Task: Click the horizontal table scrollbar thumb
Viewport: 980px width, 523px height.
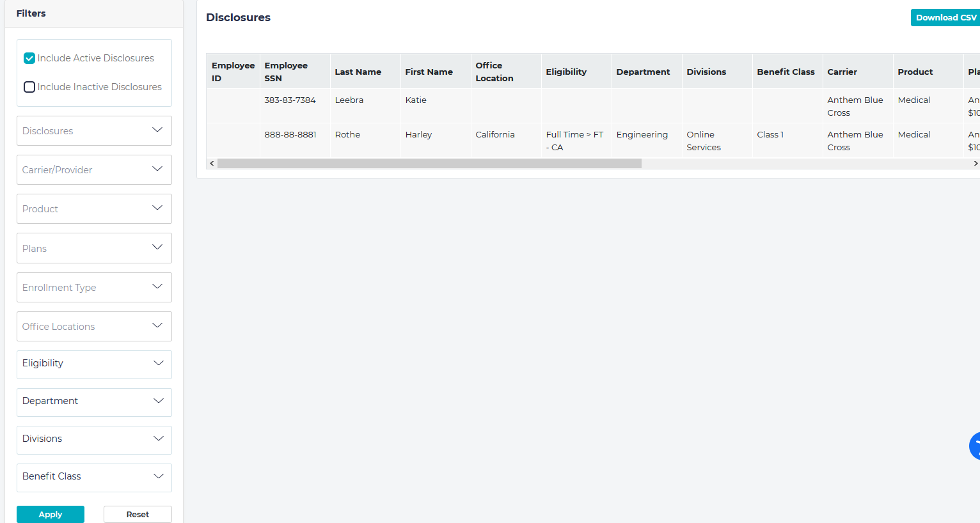Action: click(429, 164)
